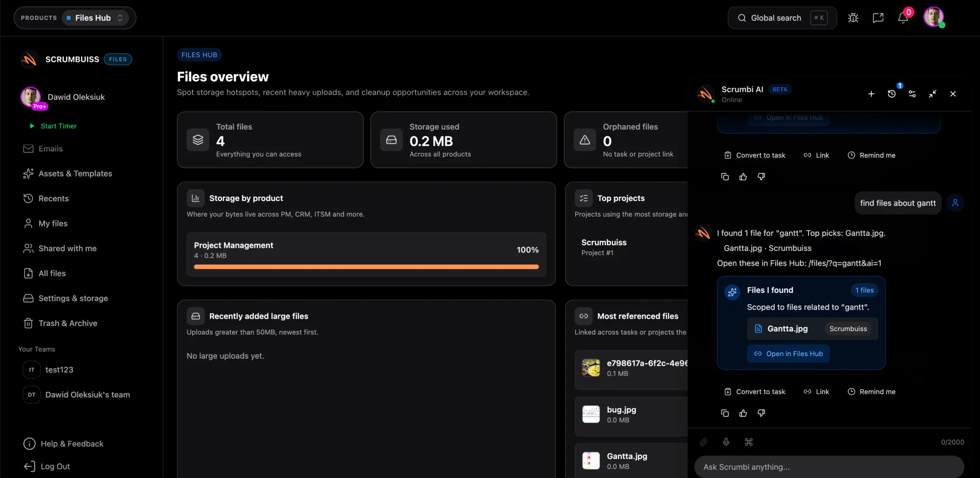
Task: Open Scrumbi AI settings via sliders icon
Action: [913, 94]
